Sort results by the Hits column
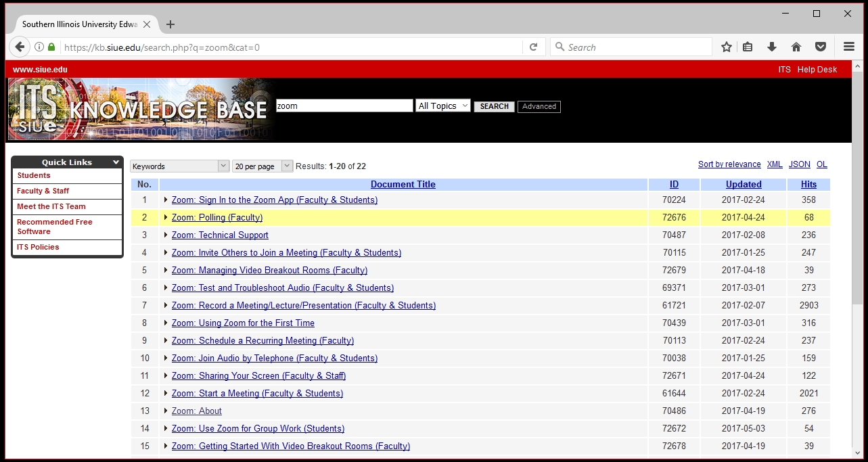This screenshot has height=462, width=868. (808, 184)
